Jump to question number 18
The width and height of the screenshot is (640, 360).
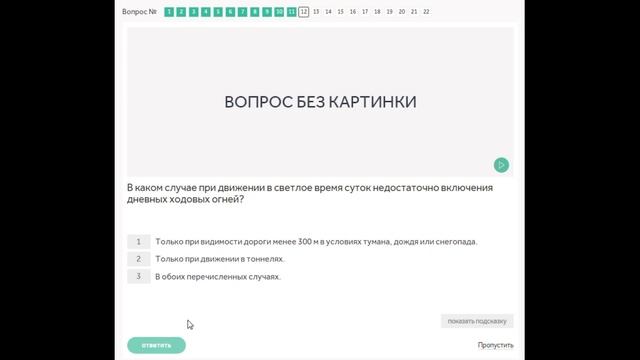coord(377,12)
